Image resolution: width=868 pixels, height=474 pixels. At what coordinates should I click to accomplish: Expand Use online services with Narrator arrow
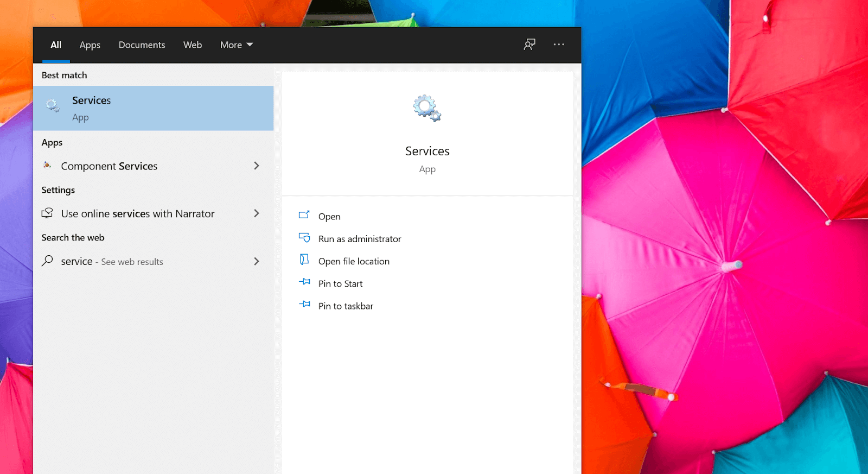pyautogui.click(x=257, y=213)
